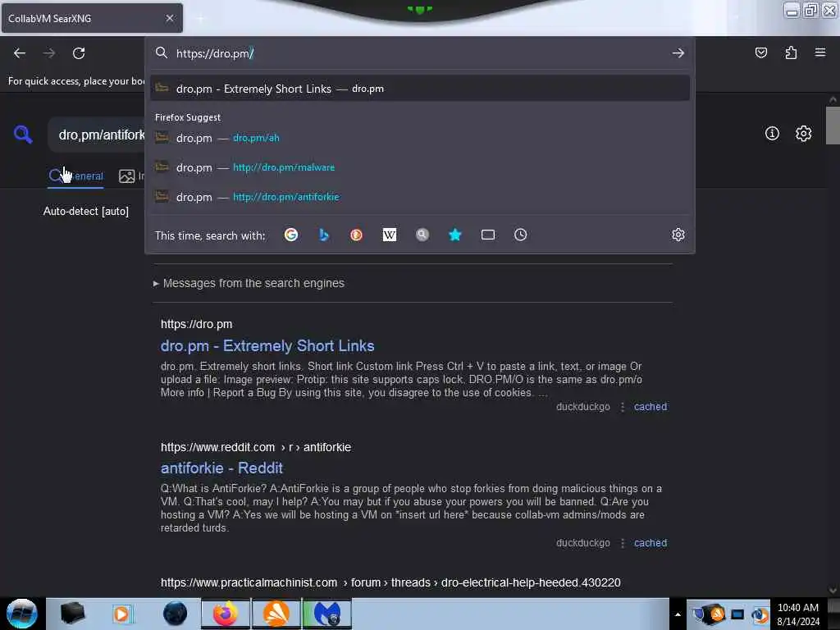
Task: Open the dark globe taskbar icon
Action: tap(176, 614)
